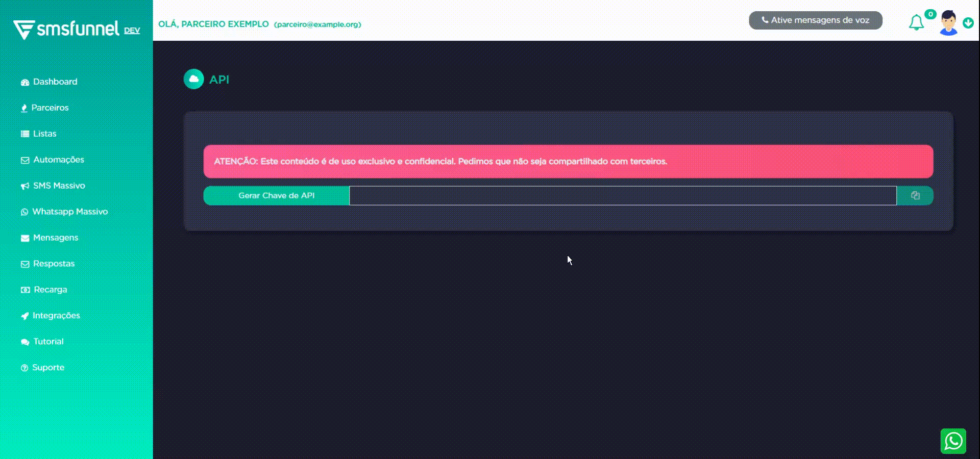Click the Suporte question mark icon
The width and height of the screenshot is (980, 459).
pos(24,368)
